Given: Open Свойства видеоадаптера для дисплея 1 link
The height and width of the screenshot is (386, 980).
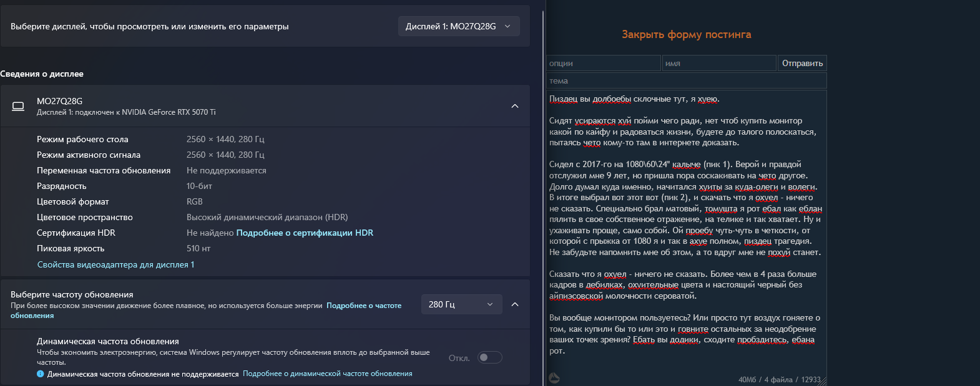Looking at the screenshot, I should (115, 264).
